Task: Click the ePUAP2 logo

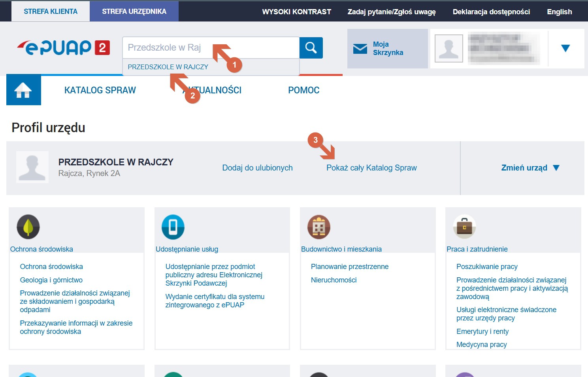Action: [63, 48]
